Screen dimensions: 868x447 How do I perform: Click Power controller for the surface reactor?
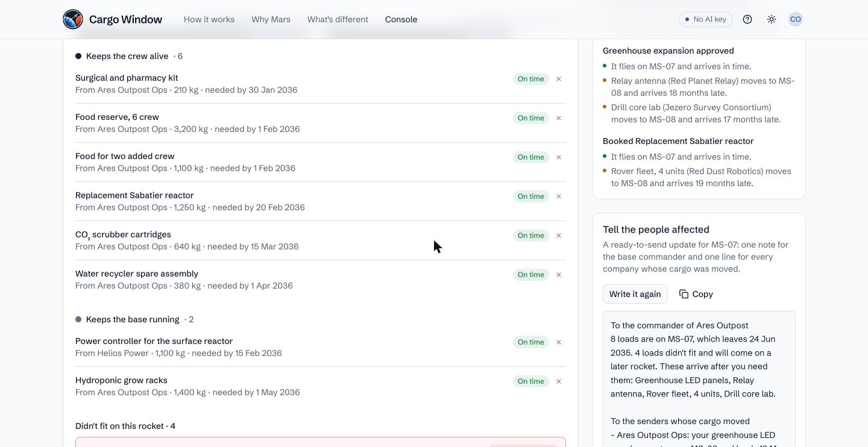154,341
